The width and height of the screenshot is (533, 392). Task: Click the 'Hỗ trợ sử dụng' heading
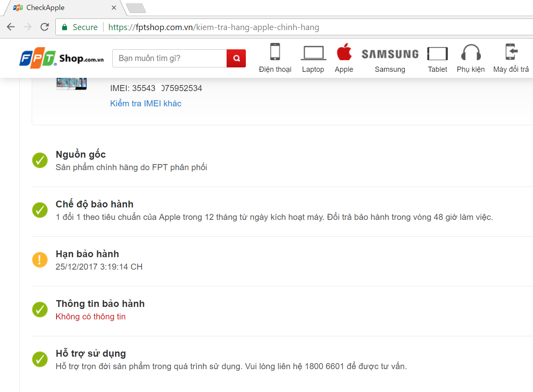click(91, 353)
